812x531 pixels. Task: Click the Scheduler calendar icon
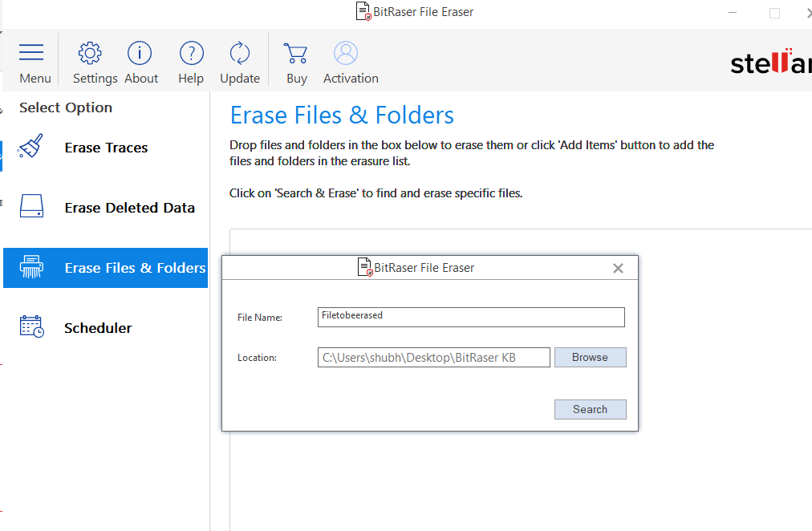[x=31, y=326]
